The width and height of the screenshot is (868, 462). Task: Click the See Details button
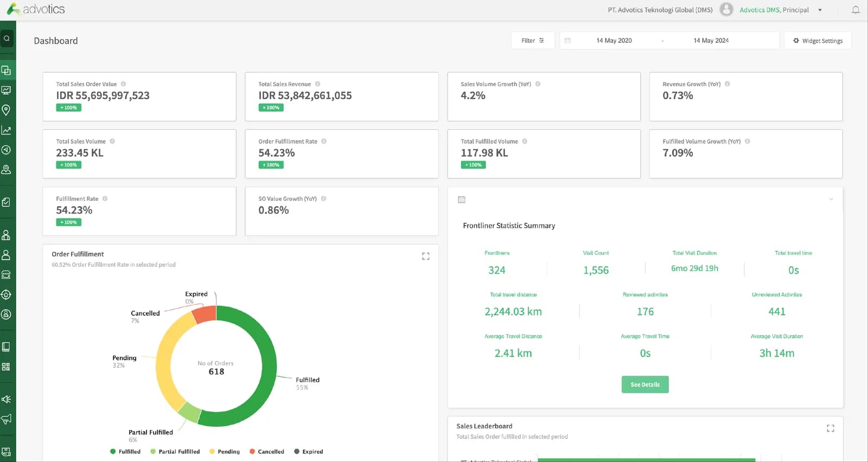[645, 384]
